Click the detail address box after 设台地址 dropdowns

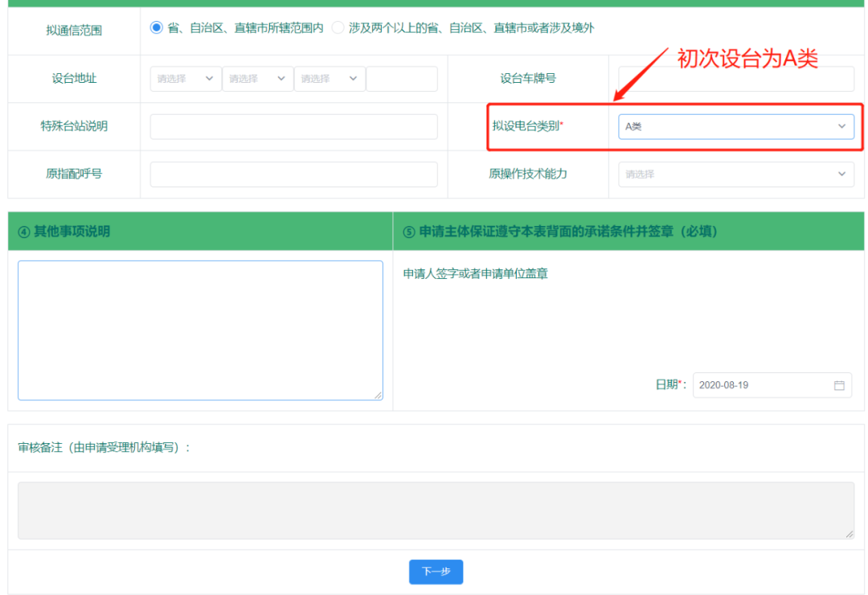pos(402,79)
